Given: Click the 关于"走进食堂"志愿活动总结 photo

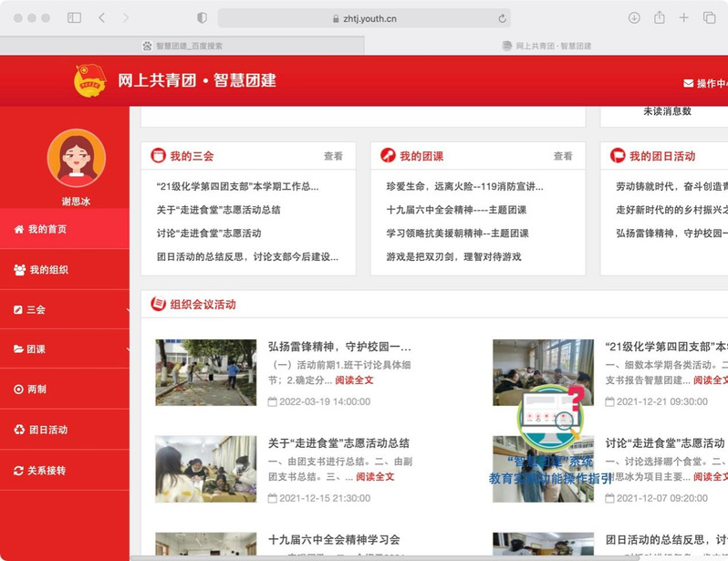Looking at the screenshot, I should coord(205,469).
